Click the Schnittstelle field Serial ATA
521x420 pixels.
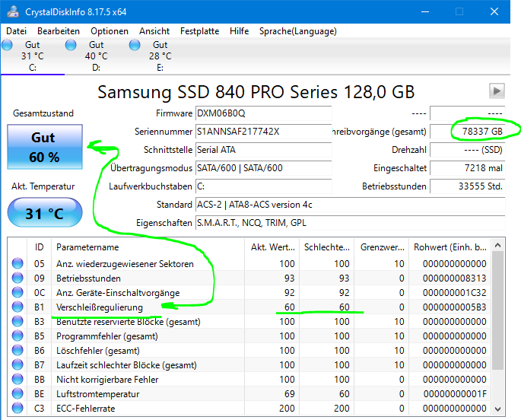click(x=263, y=150)
